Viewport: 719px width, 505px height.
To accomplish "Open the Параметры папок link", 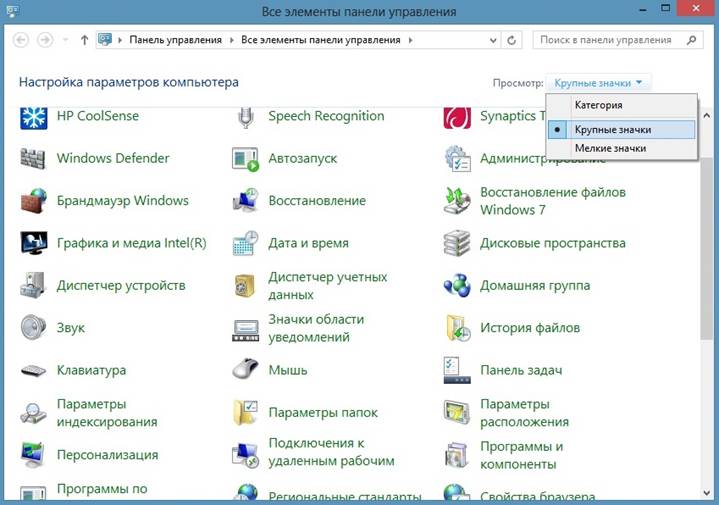I will click(x=323, y=412).
